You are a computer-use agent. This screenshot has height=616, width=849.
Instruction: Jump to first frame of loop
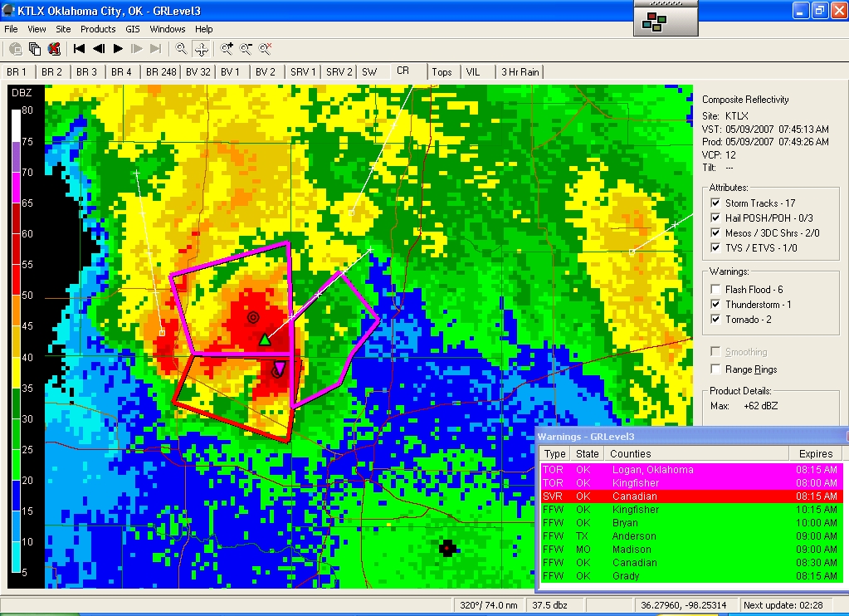click(x=79, y=49)
